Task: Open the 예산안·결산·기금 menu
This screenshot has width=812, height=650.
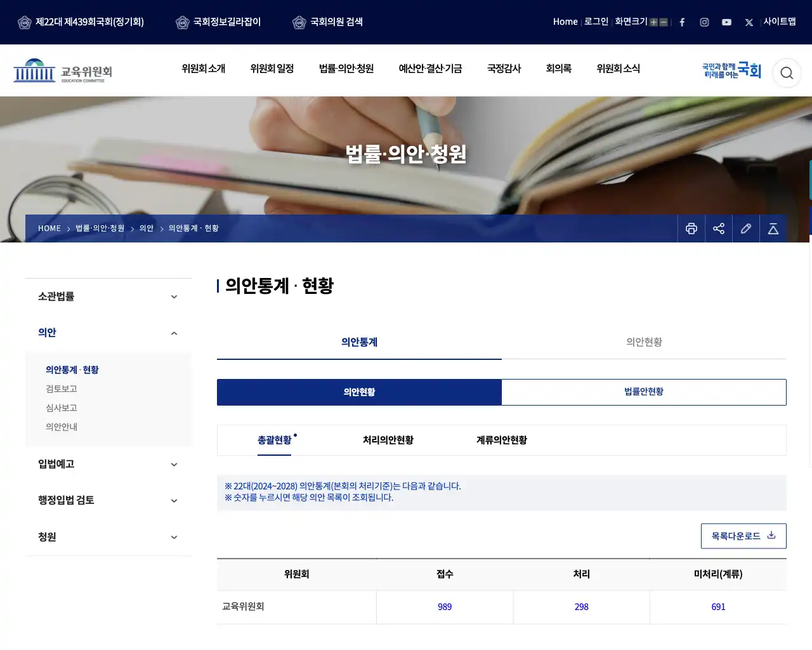Action: pyautogui.click(x=430, y=69)
